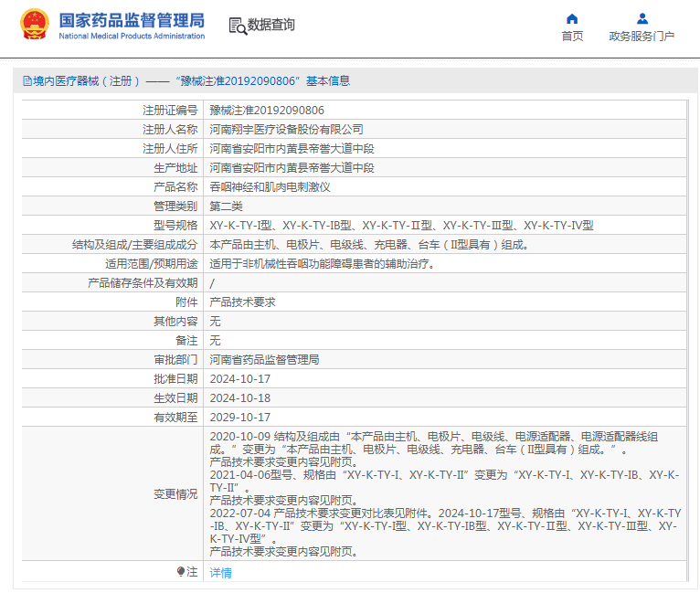
Task: Click the 变更情况 change history text
Action: point(445,494)
